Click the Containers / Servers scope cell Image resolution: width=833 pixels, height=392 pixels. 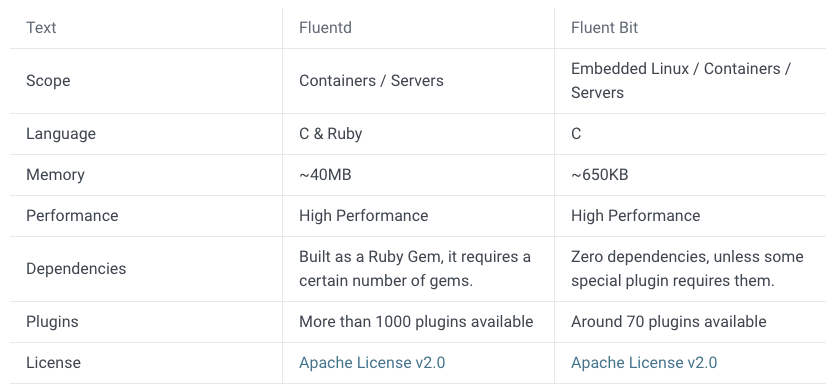point(371,81)
